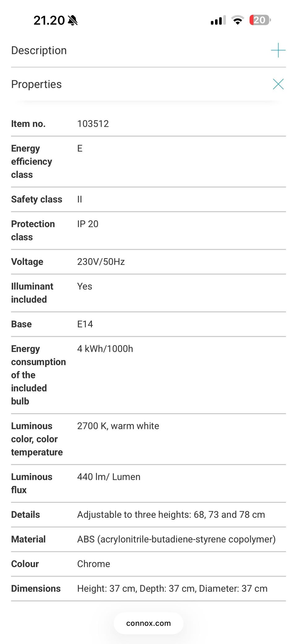The image size is (297, 644).
Task: Tap the 21.20 clock in status bar
Action: coord(49,20)
